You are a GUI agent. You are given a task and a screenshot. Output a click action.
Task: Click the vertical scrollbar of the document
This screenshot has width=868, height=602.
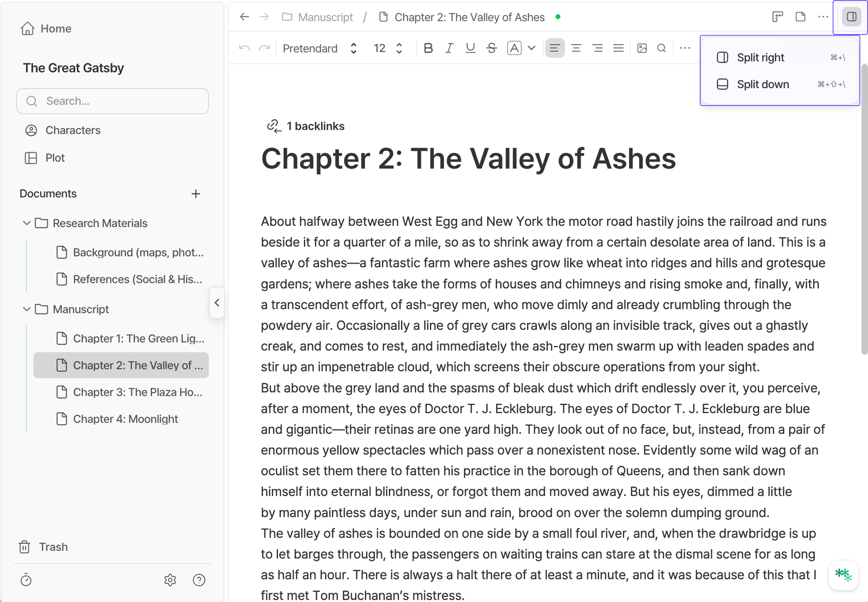[864, 209]
